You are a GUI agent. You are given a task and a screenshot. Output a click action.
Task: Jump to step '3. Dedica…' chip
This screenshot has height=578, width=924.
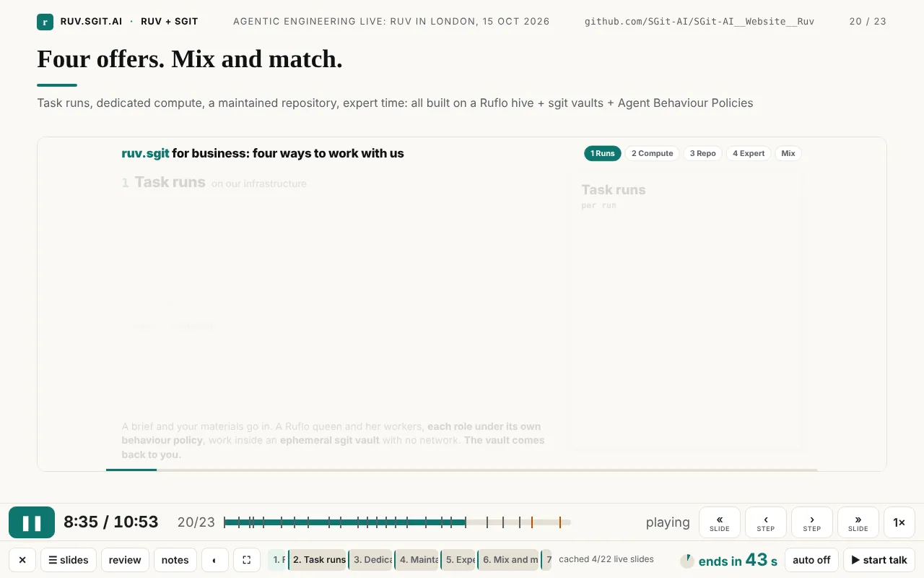click(x=372, y=560)
